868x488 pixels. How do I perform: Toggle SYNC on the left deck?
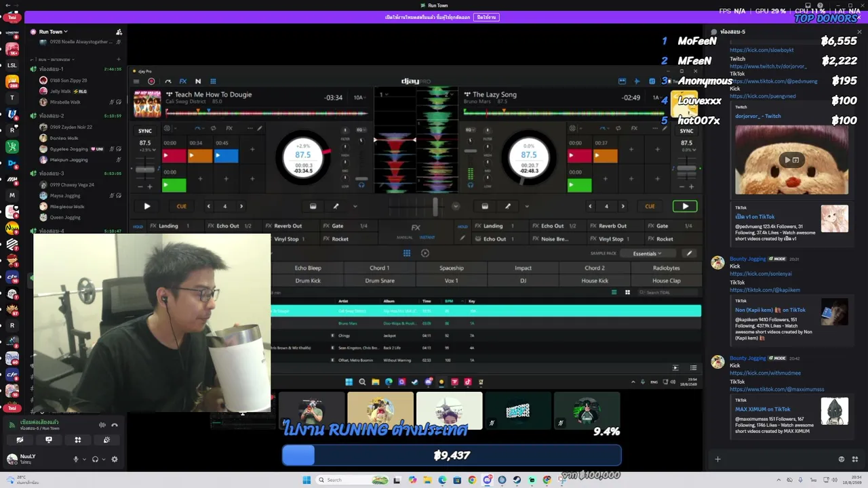coord(145,131)
